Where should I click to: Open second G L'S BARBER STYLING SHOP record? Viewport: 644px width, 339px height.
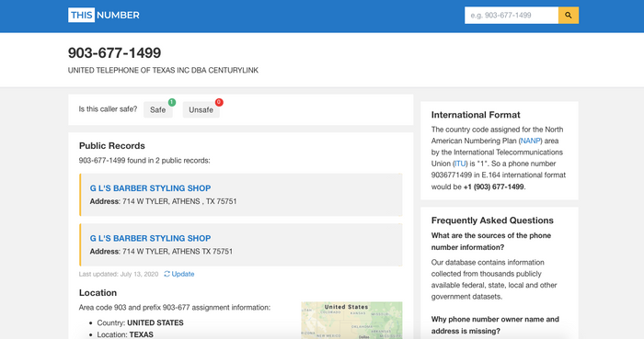[x=150, y=238]
